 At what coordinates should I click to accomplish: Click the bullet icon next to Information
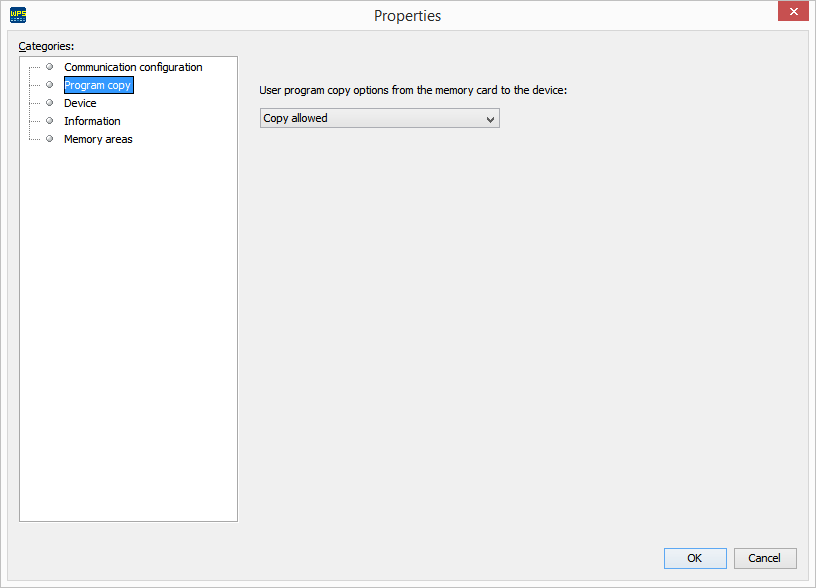[49, 120]
